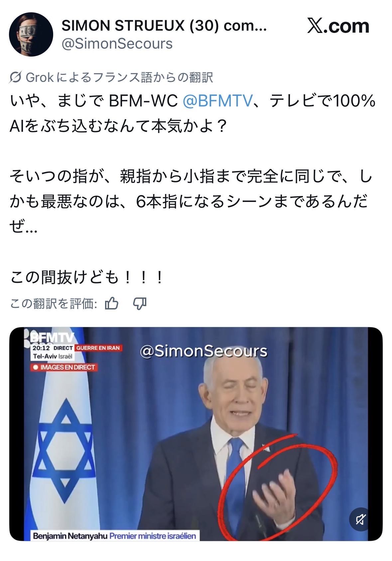Open Simon Strueux profile avatar
This screenshot has height=561, width=392.
click(x=31, y=34)
